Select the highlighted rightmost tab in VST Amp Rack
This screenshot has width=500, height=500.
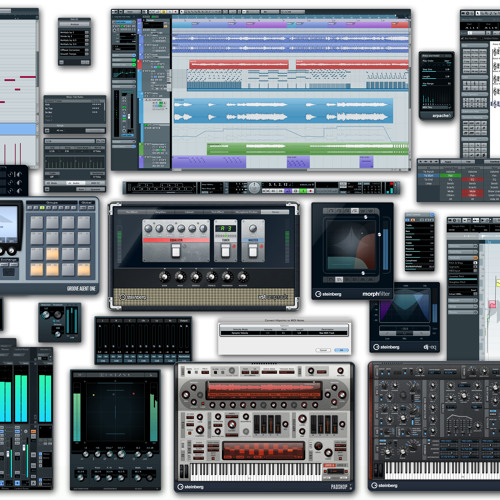(x=275, y=212)
